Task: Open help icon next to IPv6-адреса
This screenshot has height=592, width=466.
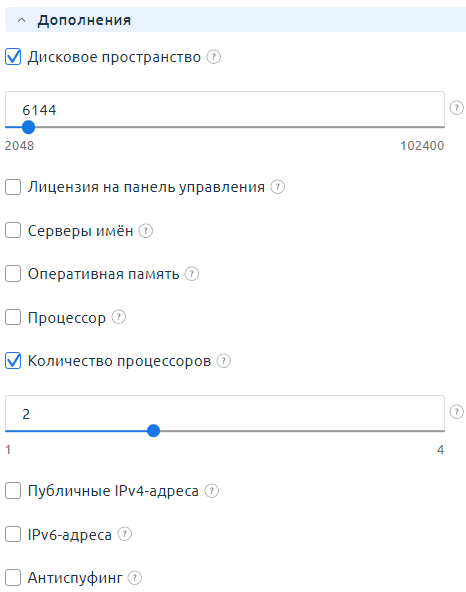Action: click(125, 534)
